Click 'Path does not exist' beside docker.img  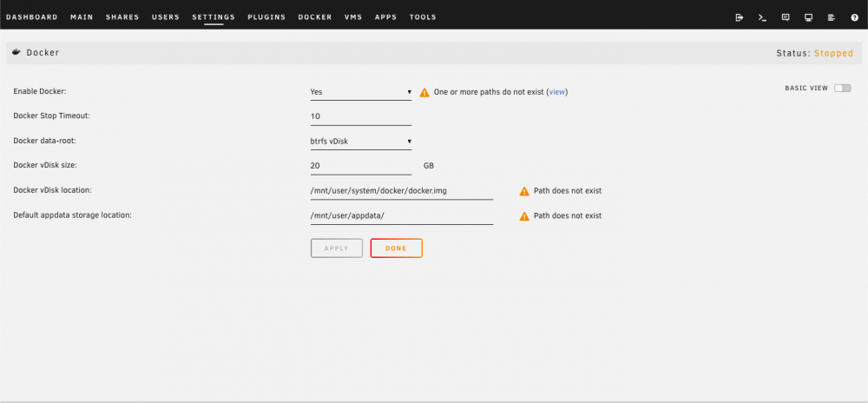(x=568, y=191)
